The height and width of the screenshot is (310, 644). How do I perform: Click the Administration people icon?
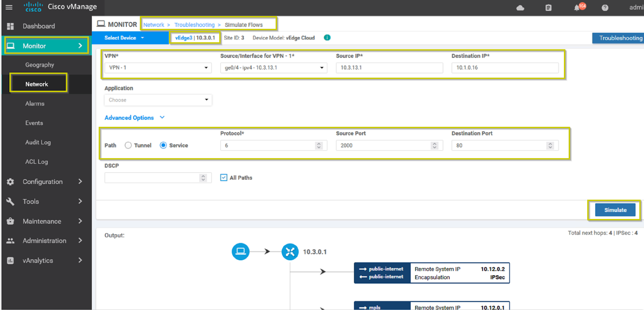pyautogui.click(x=10, y=241)
